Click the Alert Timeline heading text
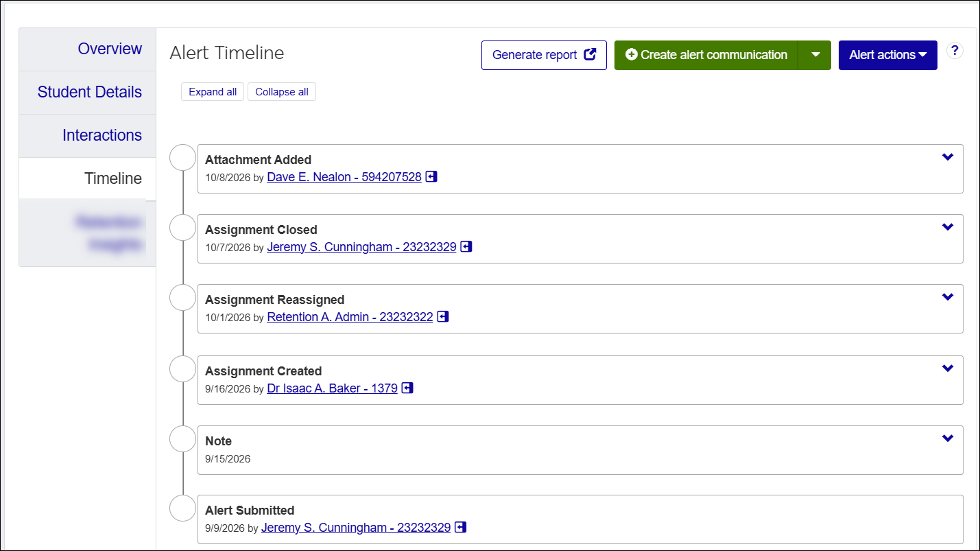 (227, 53)
